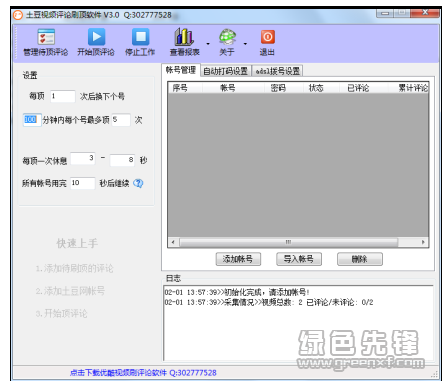Click log line 采集情况>>视频总数
This screenshot has width=446, height=388.
(x=269, y=302)
